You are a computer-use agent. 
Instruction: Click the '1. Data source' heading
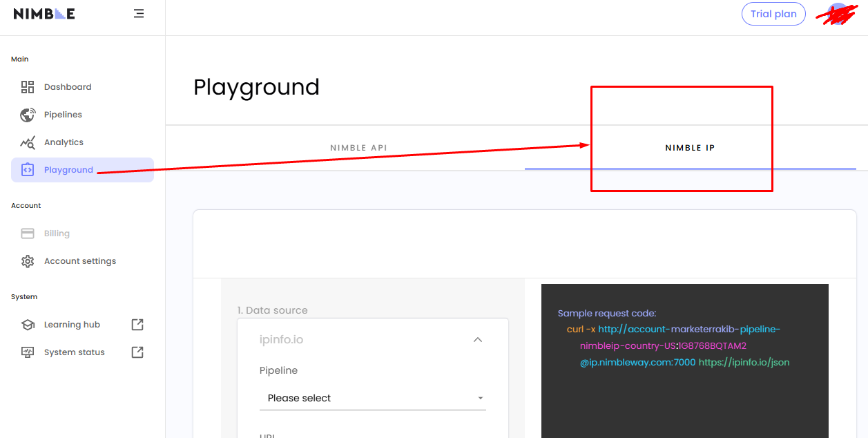(273, 310)
